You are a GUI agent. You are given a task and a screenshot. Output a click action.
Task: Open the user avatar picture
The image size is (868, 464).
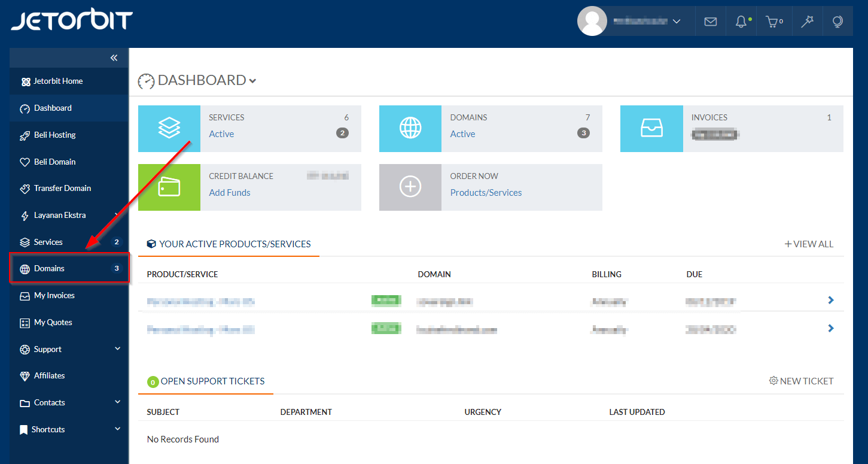pos(592,21)
